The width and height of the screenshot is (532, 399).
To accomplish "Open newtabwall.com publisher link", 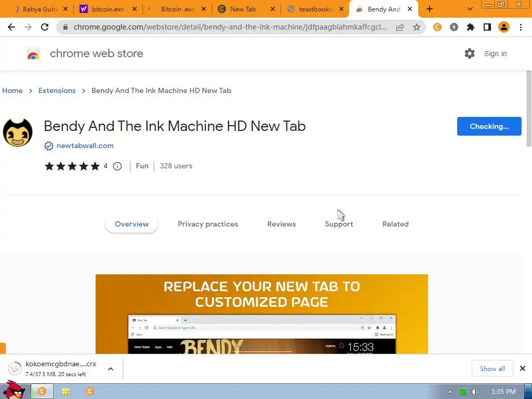I will pyautogui.click(x=85, y=145).
